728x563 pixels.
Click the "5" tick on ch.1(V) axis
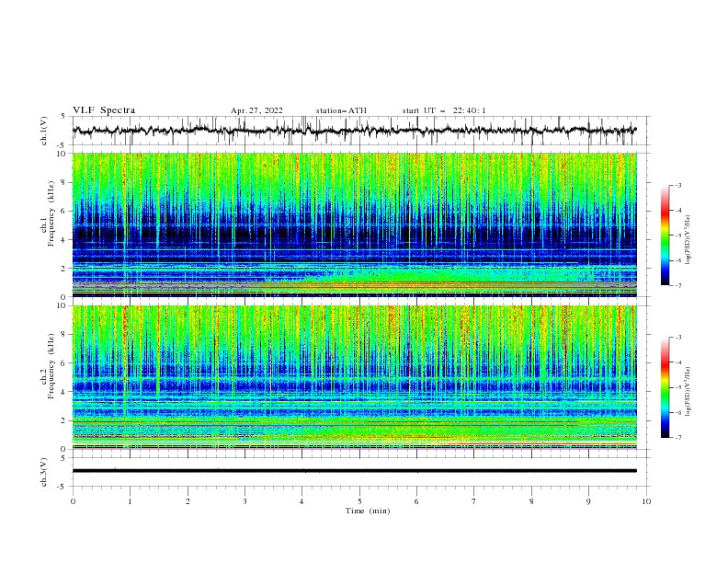pos(63,117)
